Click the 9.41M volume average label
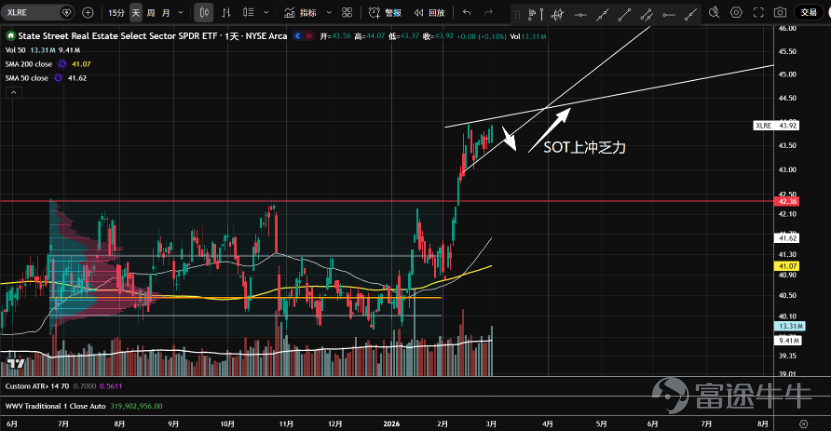The image size is (832, 432). coord(788,340)
